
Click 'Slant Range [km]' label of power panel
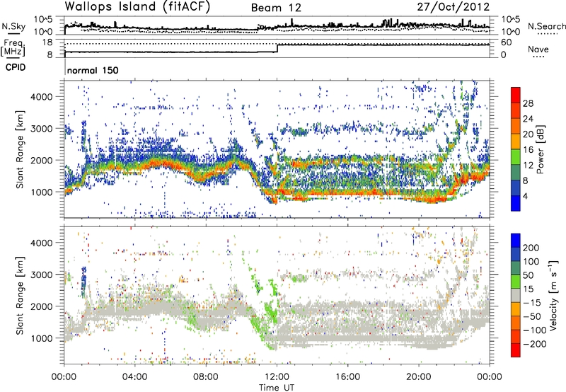tap(20, 149)
